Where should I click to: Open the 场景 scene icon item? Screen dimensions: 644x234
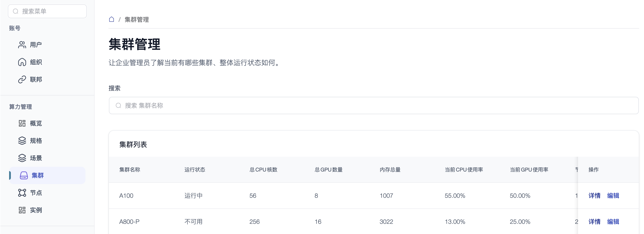click(x=22, y=158)
